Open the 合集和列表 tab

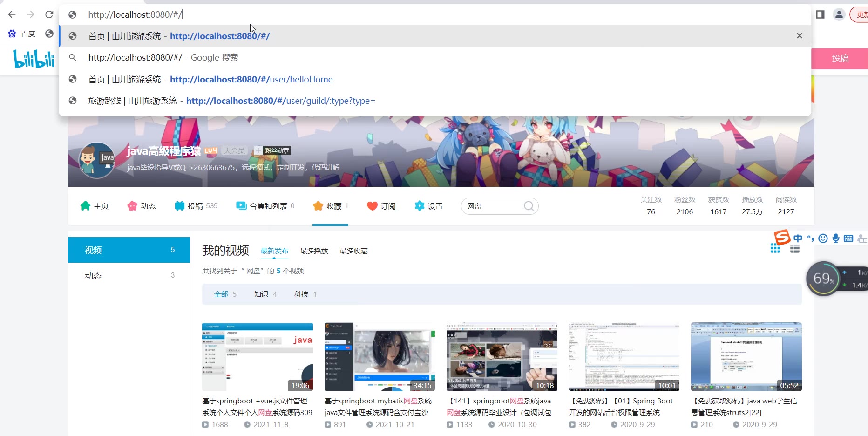pos(265,206)
